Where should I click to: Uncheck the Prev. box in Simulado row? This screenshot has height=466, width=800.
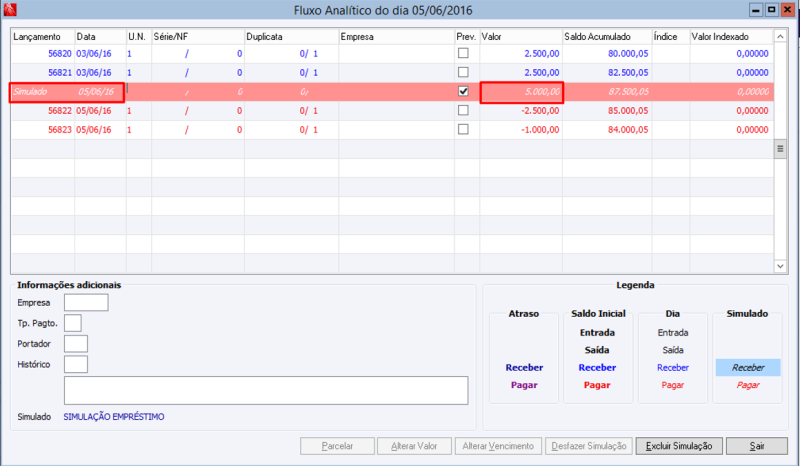pos(463,91)
